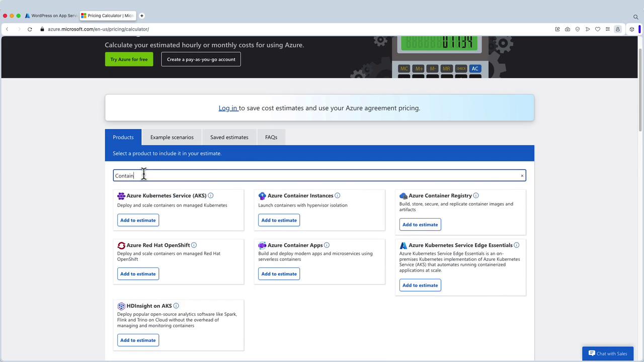Click the Azure Container Instances product icon
Screen dimensions: 644x362
click(x=262, y=196)
